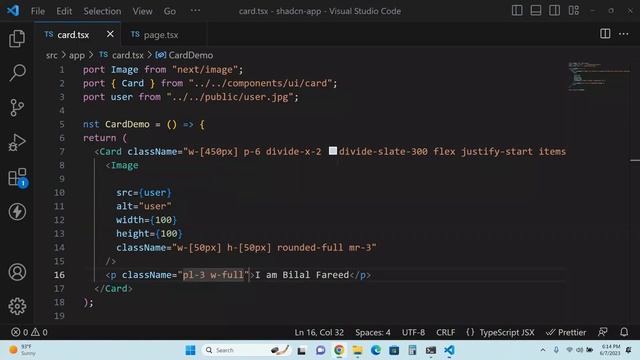
Task: Open the View menu
Action: [x=142, y=11]
